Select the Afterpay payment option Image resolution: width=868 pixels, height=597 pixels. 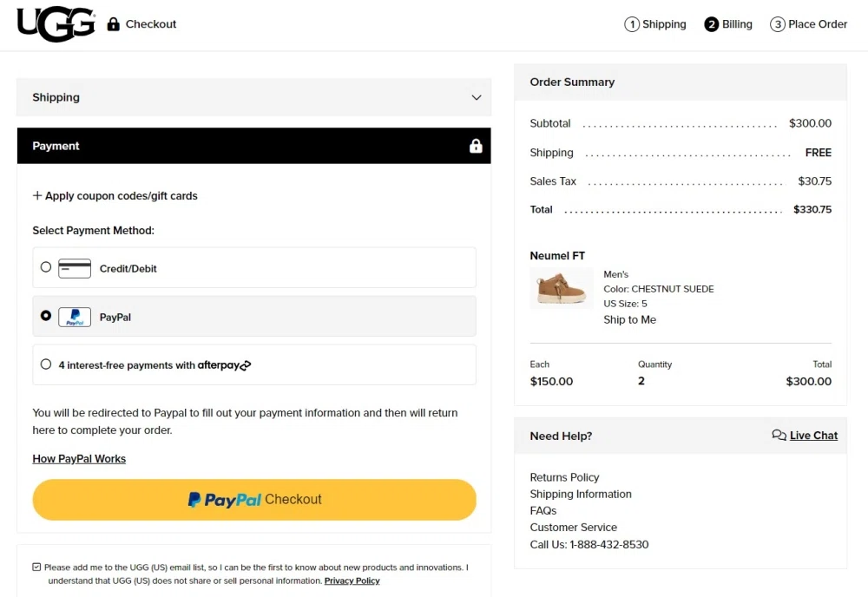point(45,364)
